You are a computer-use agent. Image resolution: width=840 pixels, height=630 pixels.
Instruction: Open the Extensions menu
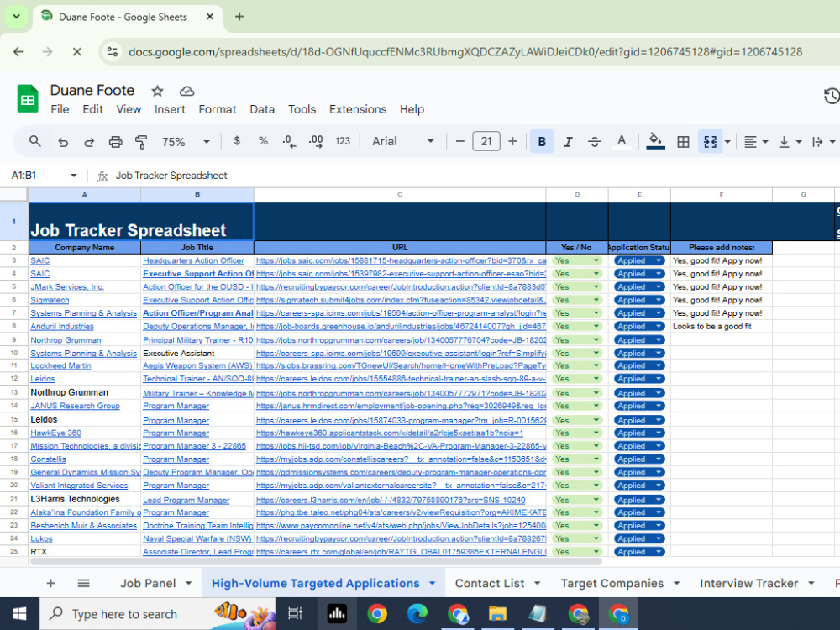[357, 109]
